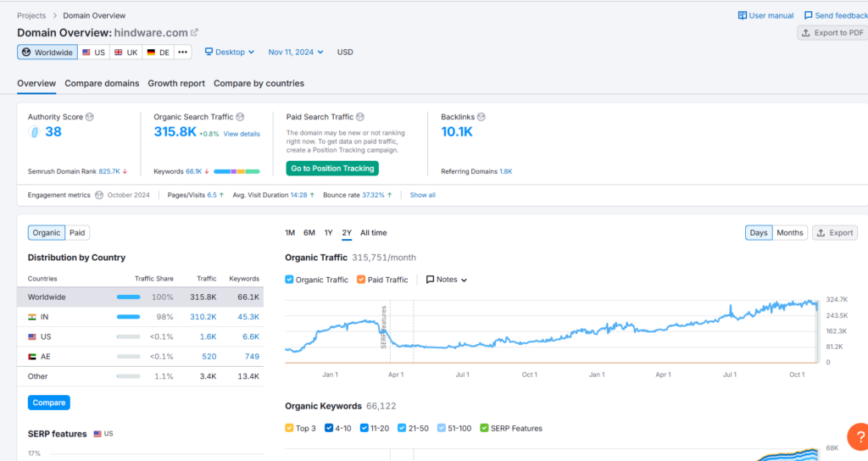Click the Compare button
The image size is (868, 461).
click(x=48, y=403)
